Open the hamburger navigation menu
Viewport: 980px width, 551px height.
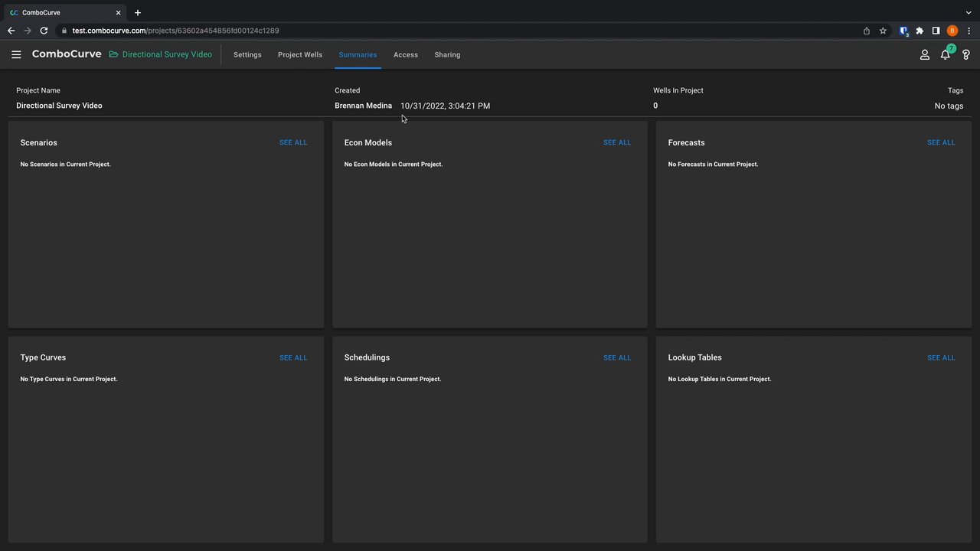pos(16,55)
